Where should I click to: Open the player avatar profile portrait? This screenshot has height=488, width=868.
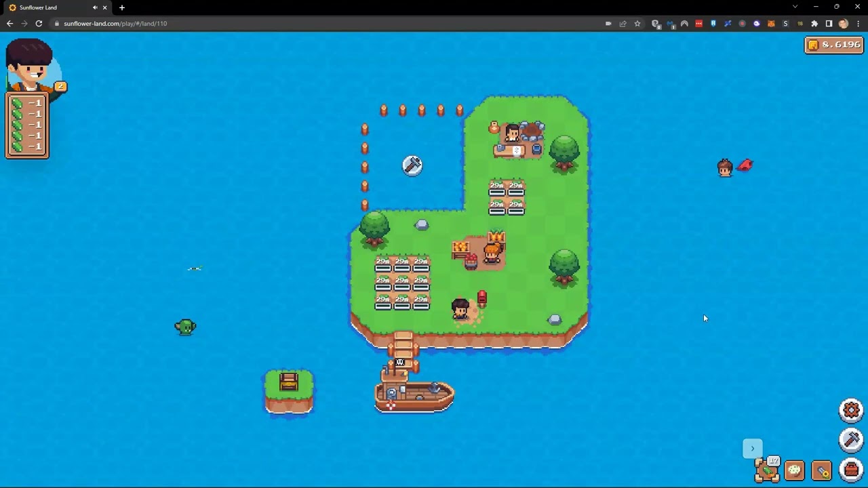[30, 65]
